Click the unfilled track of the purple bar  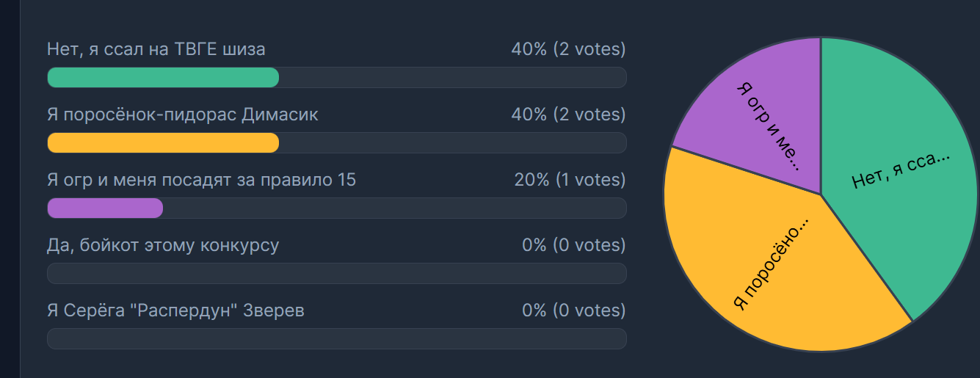(395, 208)
